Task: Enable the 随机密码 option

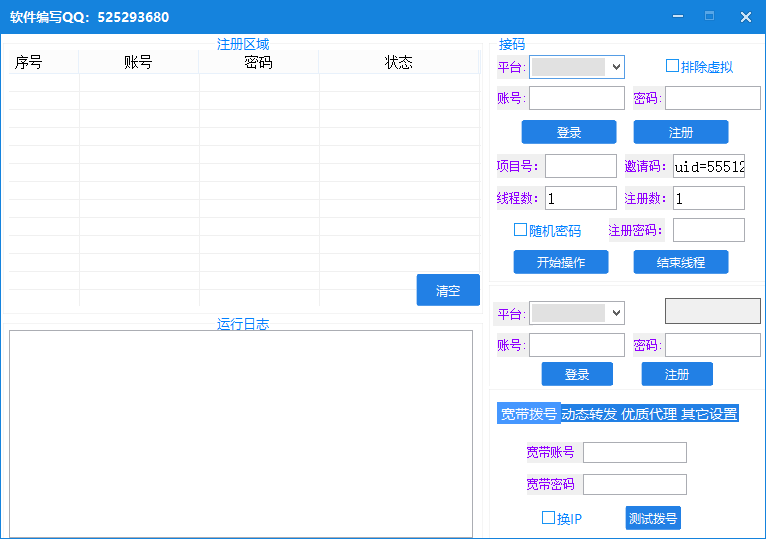Action: tap(521, 230)
